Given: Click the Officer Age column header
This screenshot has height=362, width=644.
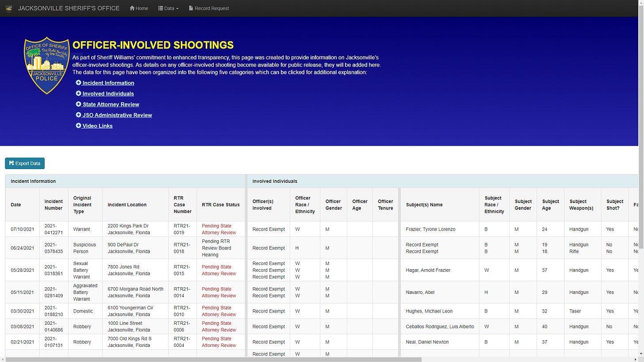Looking at the screenshot, I should coord(360,204).
